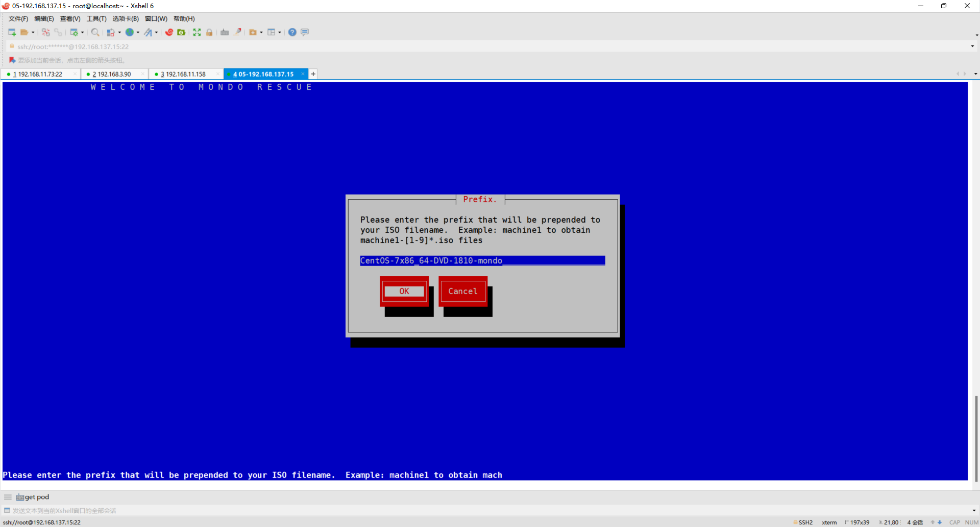This screenshot has width=980, height=527.
Task: Expand the font settings dropdown arrow
Action: [156, 32]
